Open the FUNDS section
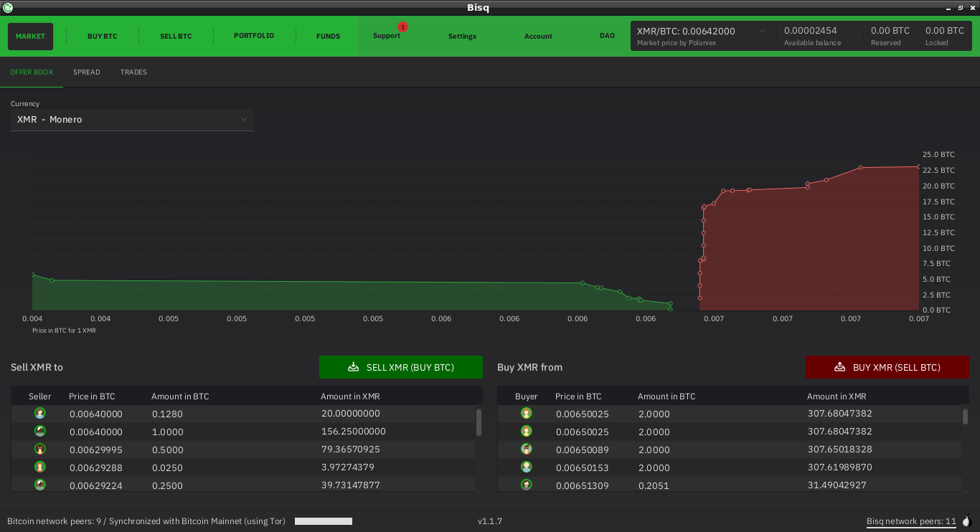 pyautogui.click(x=329, y=36)
